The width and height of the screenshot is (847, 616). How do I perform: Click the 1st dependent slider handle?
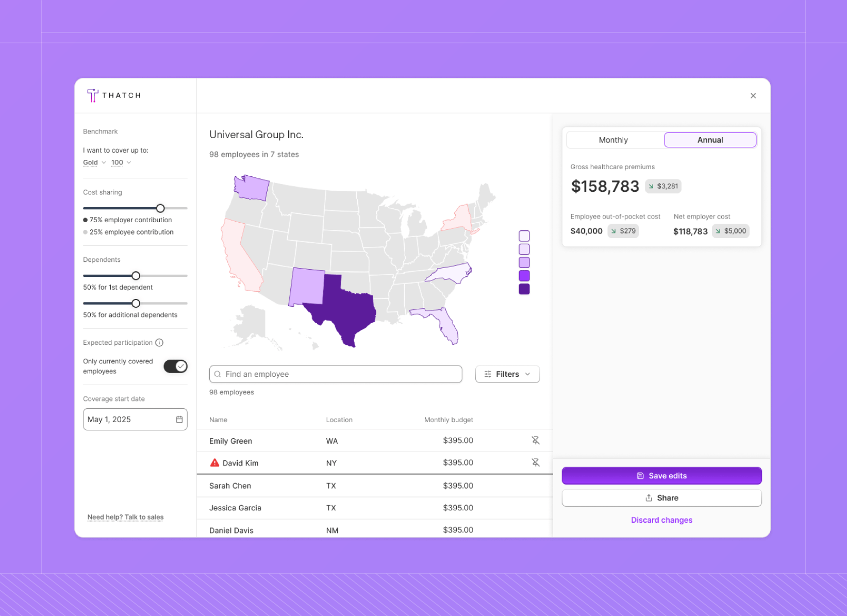point(136,276)
